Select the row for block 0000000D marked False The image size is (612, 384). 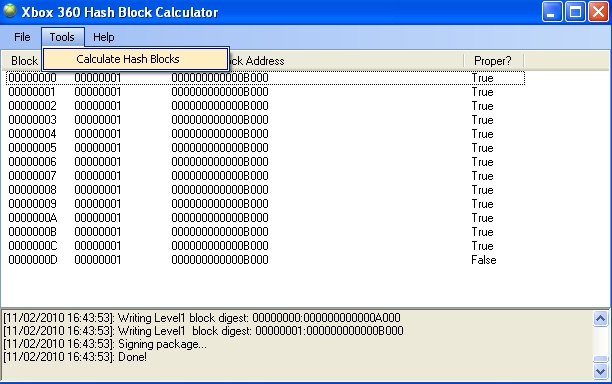[265, 260]
